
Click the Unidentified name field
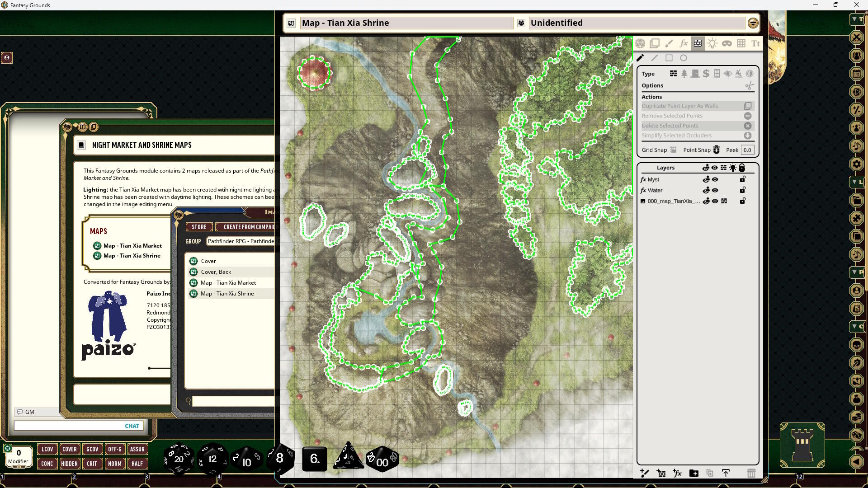point(637,23)
